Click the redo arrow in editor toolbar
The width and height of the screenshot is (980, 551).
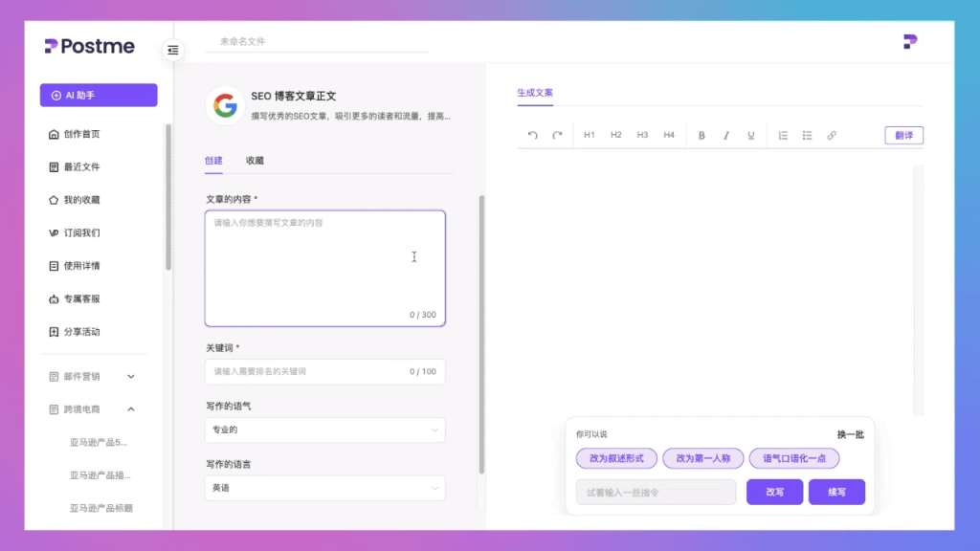[557, 135]
